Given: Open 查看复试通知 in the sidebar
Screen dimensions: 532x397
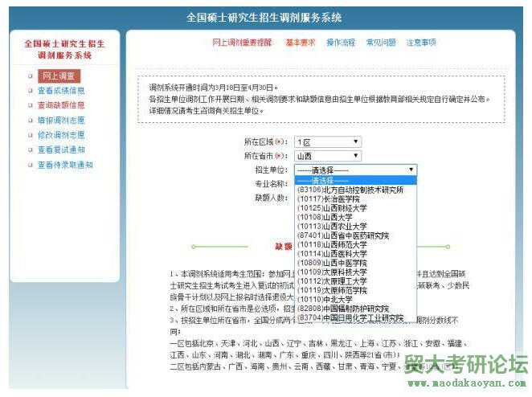Looking at the screenshot, I should click(x=61, y=149).
